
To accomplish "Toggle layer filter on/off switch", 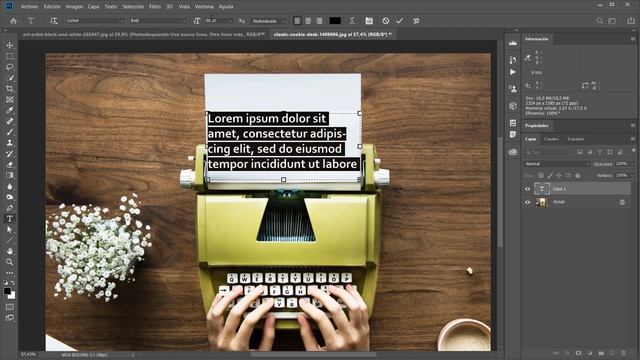I will pos(633,151).
